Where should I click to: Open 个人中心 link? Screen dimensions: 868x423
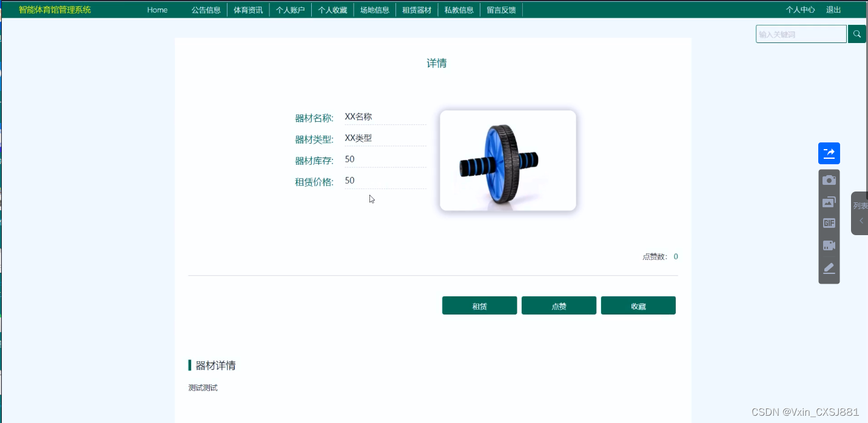pyautogui.click(x=801, y=10)
